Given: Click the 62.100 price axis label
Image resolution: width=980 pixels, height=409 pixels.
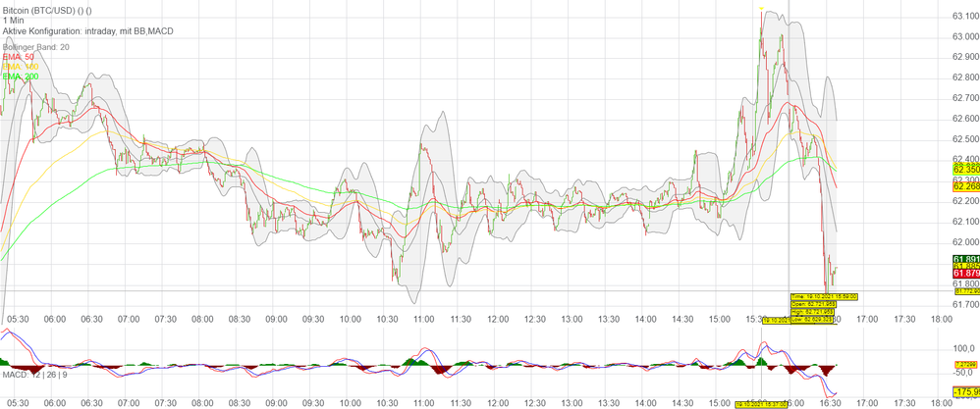Looking at the screenshot, I should coord(965,221).
